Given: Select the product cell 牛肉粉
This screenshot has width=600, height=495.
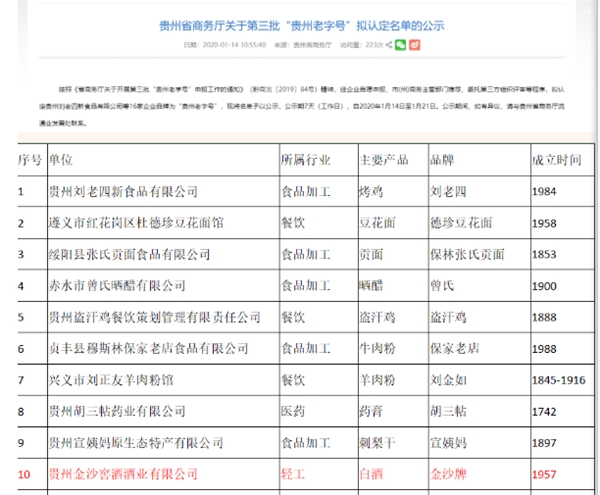Looking at the screenshot, I should pos(393,348).
